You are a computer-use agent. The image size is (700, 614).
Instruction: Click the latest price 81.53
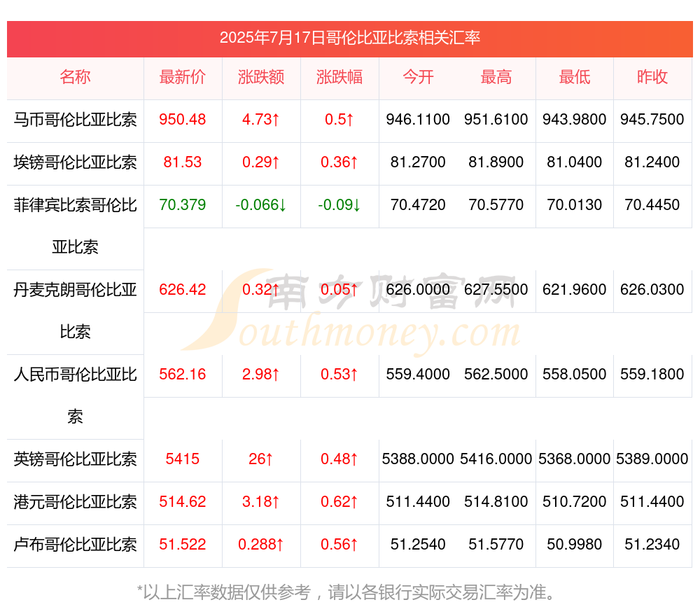point(183,162)
